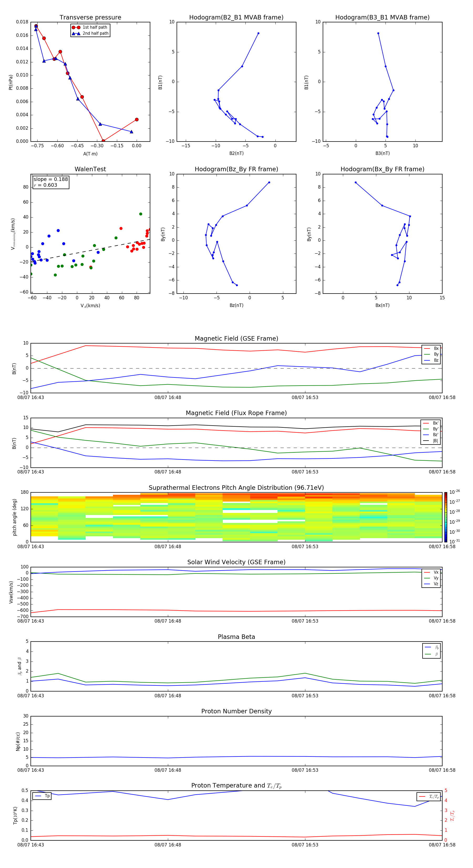Click the 'β' green plasma beta legend entry

[431, 654]
